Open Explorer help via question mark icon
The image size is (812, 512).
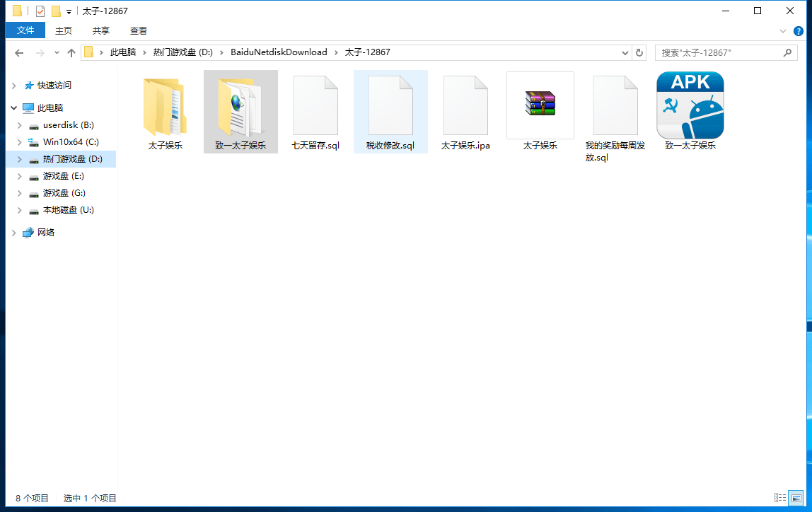click(799, 31)
